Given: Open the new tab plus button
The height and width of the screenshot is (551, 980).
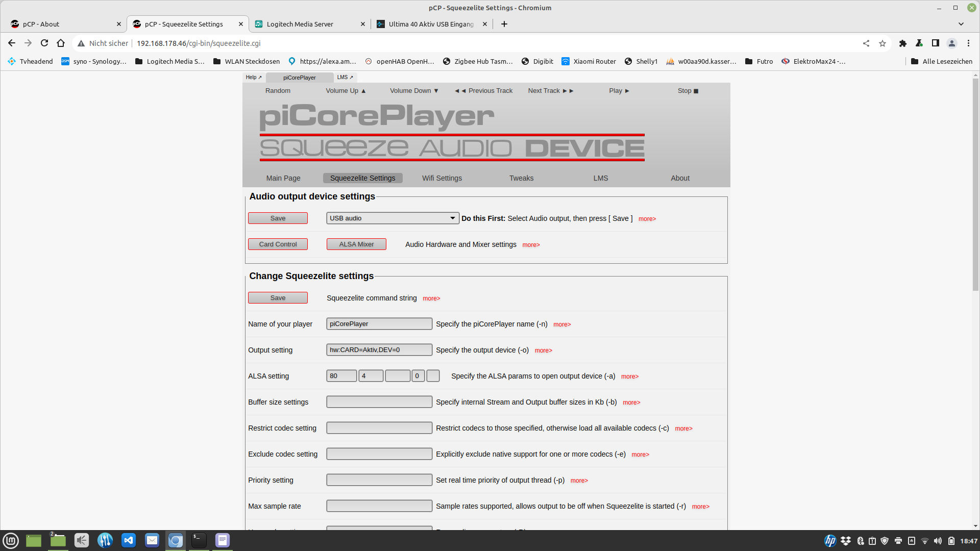Looking at the screenshot, I should pos(504,24).
